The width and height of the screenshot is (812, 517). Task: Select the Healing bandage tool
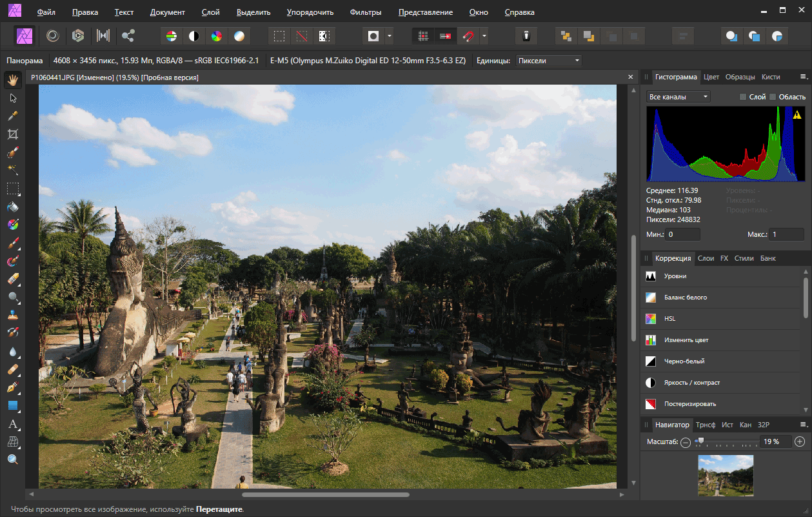12,370
